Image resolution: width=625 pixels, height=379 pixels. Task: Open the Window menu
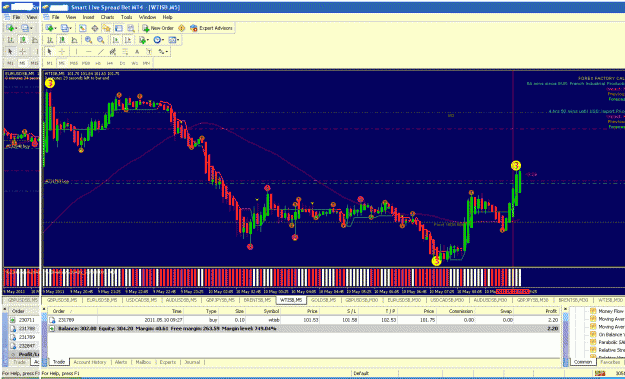point(147,17)
